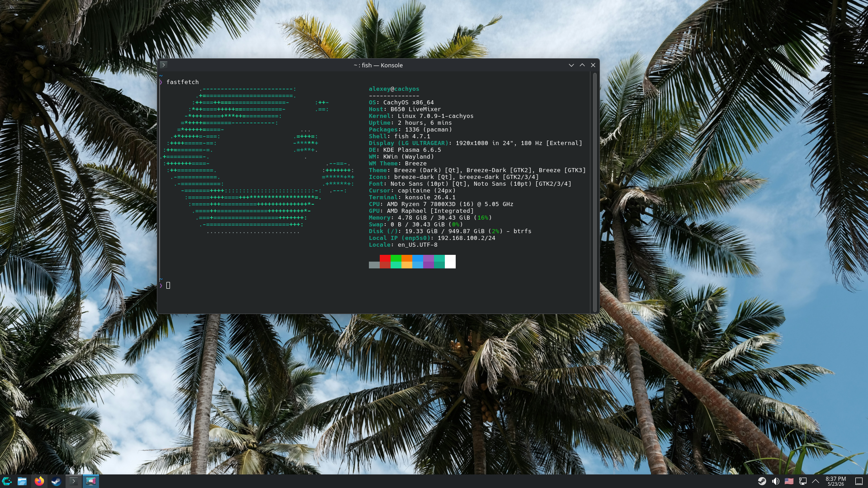Click the 'WM Theme: Breeze' line
The height and width of the screenshot is (488, 868).
[x=398, y=164]
